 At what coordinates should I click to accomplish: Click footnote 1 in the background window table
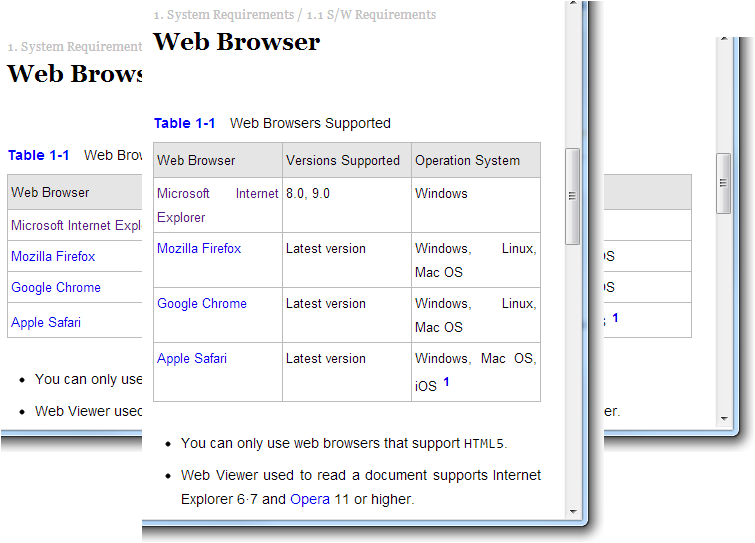pos(615,318)
